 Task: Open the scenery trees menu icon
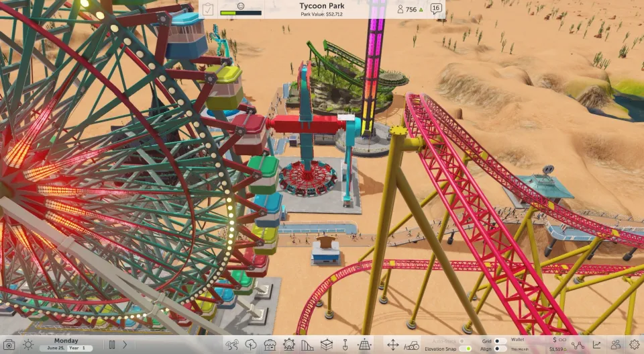[251, 345]
